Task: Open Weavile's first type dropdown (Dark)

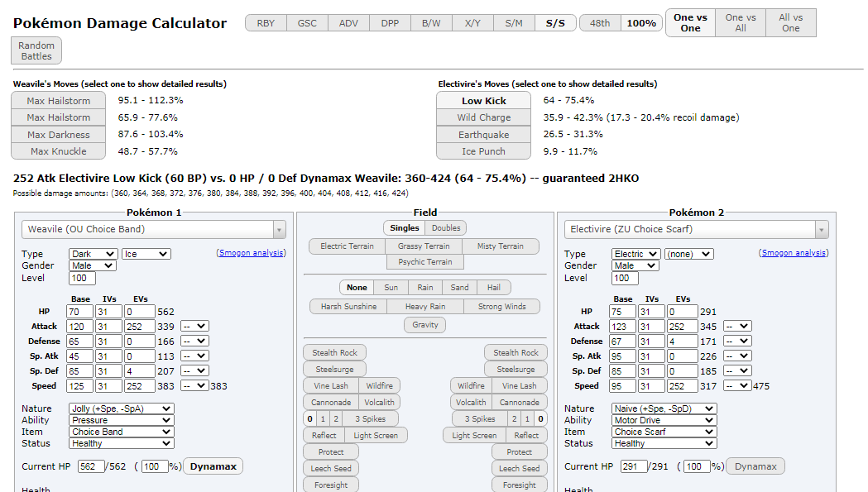Action: pyautogui.click(x=93, y=254)
